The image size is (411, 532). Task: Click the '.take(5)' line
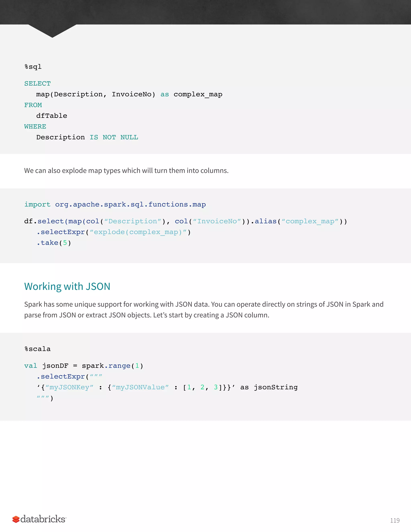pos(54,243)
